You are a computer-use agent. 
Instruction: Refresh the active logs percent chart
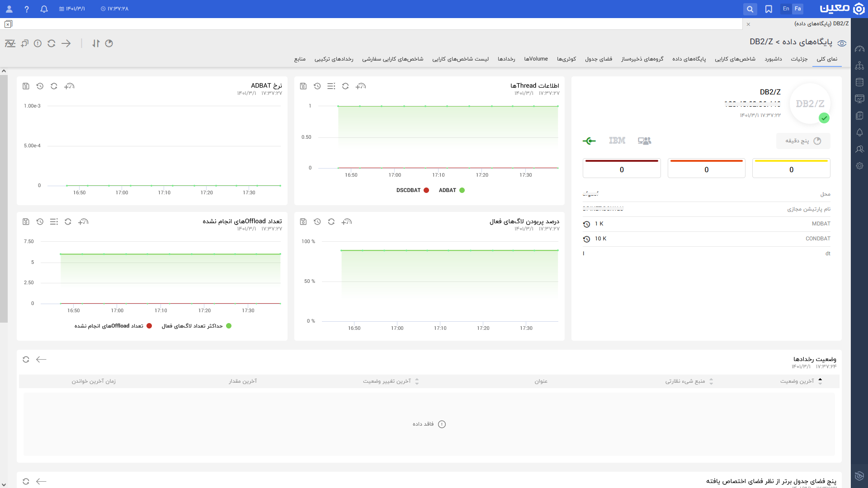point(331,222)
